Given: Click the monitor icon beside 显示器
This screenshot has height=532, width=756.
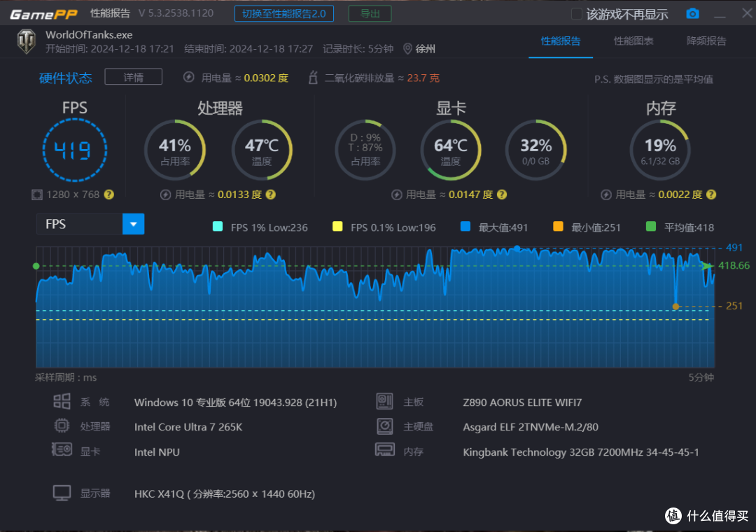Looking at the screenshot, I should point(62,493).
